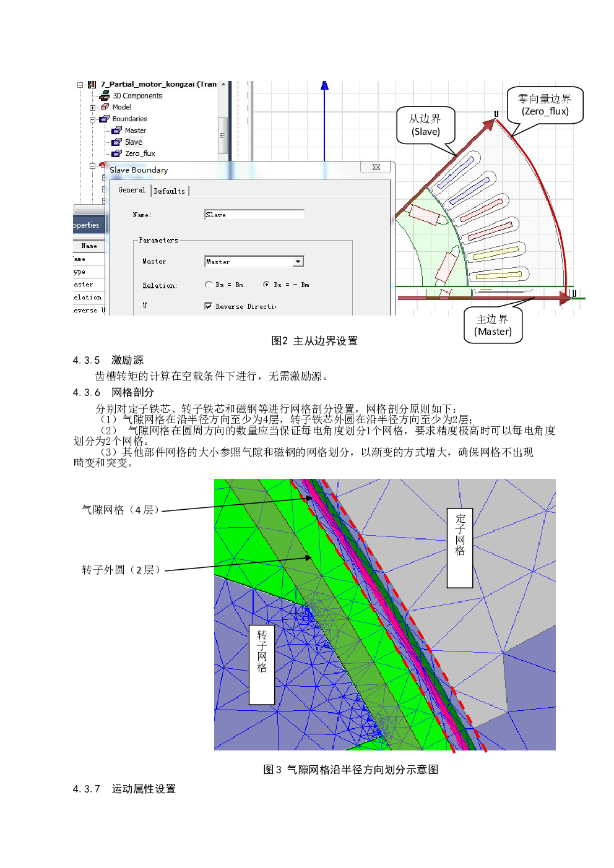Click the Model tree label
This screenshot has height=868, width=614.
coord(122,107)
